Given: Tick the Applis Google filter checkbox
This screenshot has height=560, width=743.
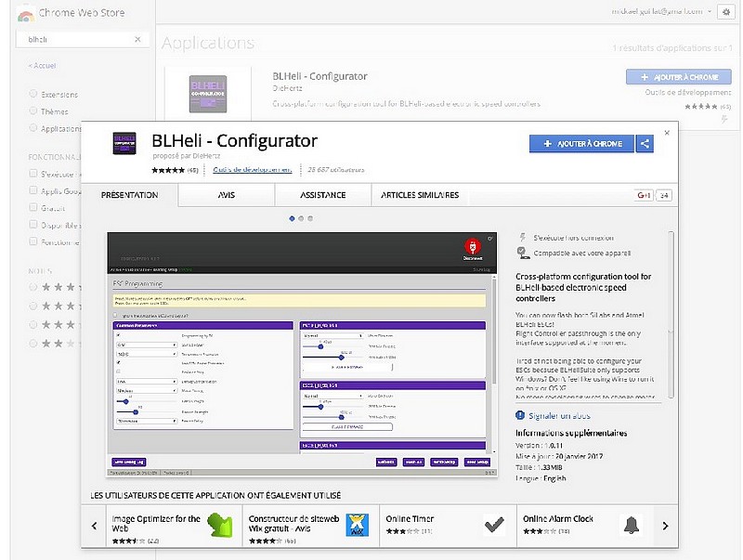Looking at the screenshot, I should [33, 190].
